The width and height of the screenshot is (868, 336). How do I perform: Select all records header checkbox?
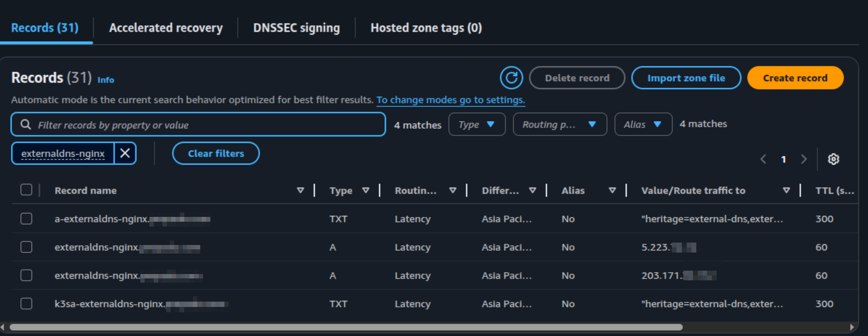click(27, 190)
